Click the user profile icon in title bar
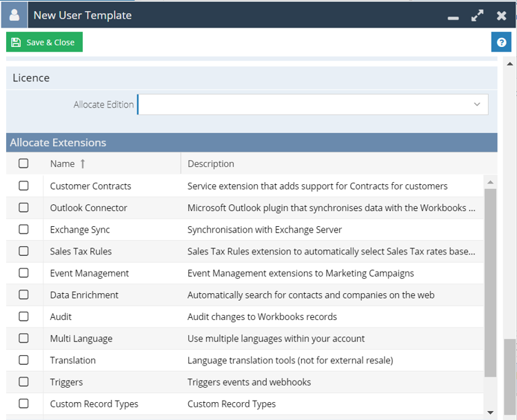The image size is (517, 420). point(14,15)
